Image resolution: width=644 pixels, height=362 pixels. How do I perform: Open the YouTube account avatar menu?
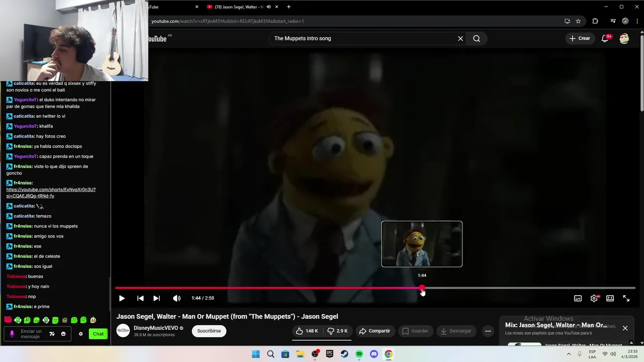pyautogui.click(x=624, y=38)
